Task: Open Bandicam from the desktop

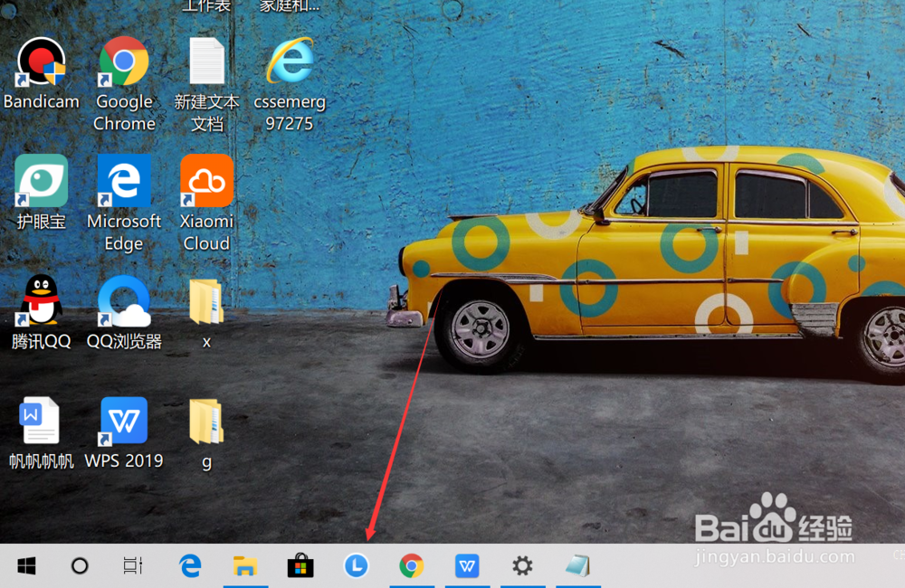Action: click(x=41, y=63)
